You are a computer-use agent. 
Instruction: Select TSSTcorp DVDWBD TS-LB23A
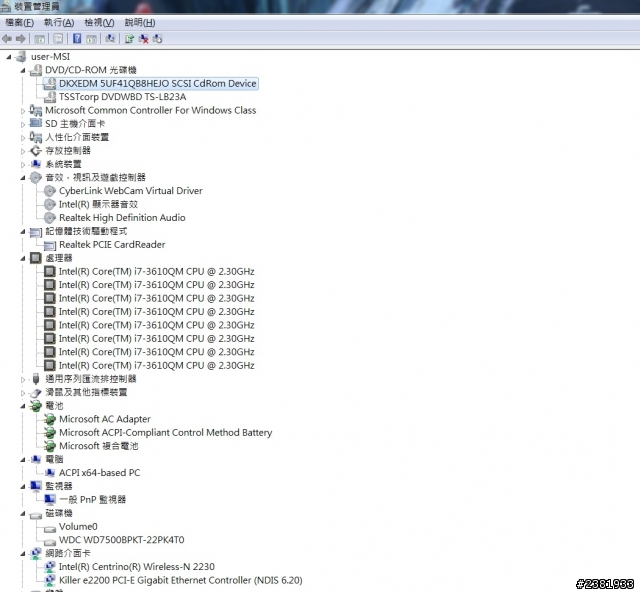122,97
